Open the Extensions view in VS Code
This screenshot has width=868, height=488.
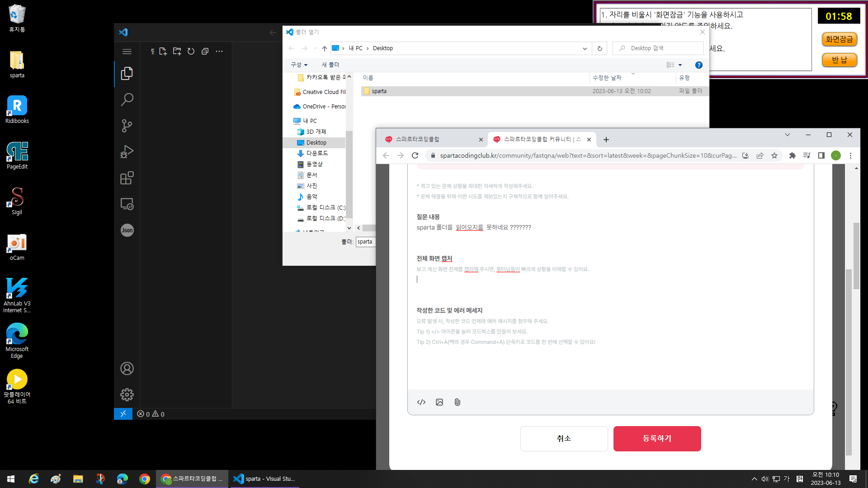coord(127,178)
